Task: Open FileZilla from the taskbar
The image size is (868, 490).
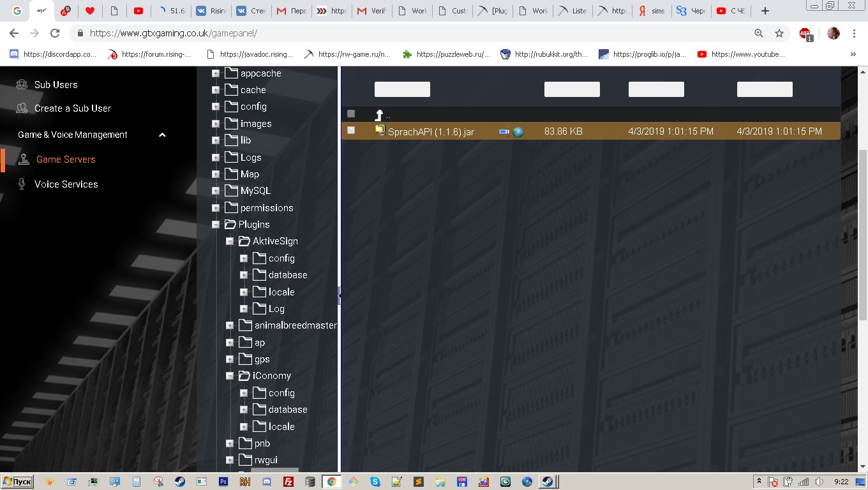Action: (288, 482)
